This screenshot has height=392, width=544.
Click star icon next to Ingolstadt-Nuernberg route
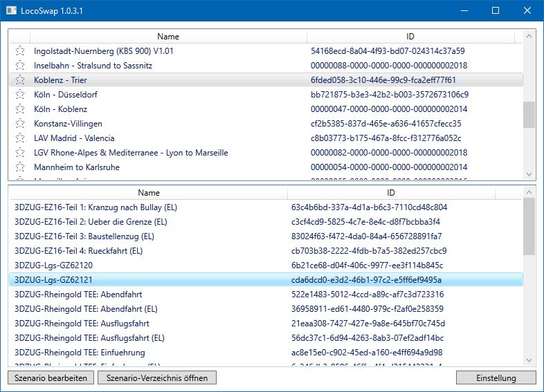coord(20,51)
